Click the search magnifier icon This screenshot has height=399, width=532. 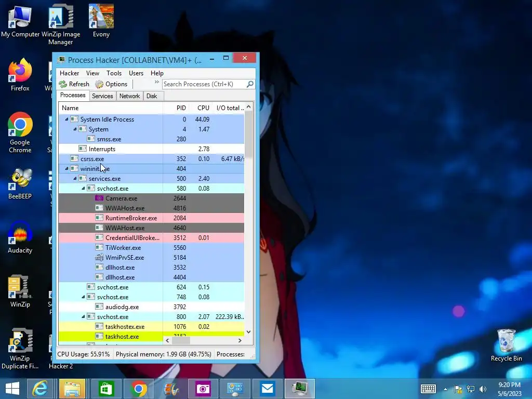(250, 84)
